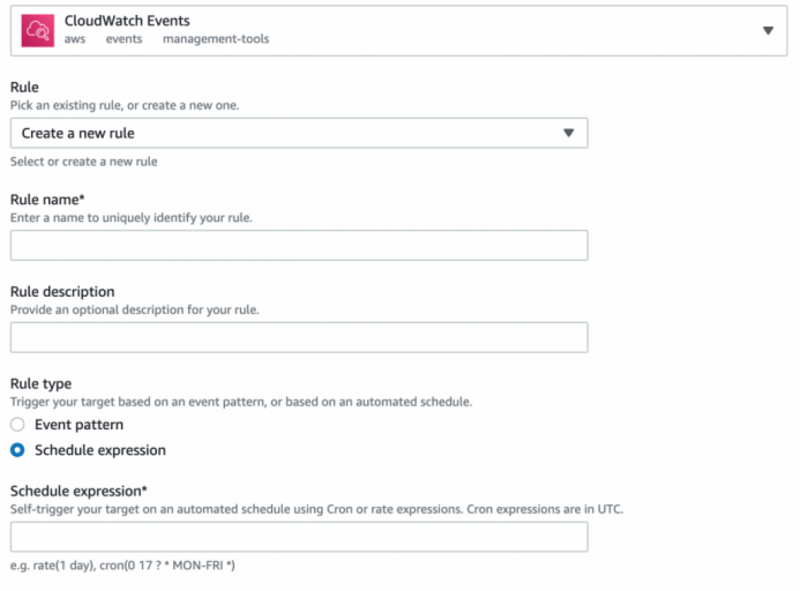Click the 'aws' tag under CloudWatch Events

[73, 40]
